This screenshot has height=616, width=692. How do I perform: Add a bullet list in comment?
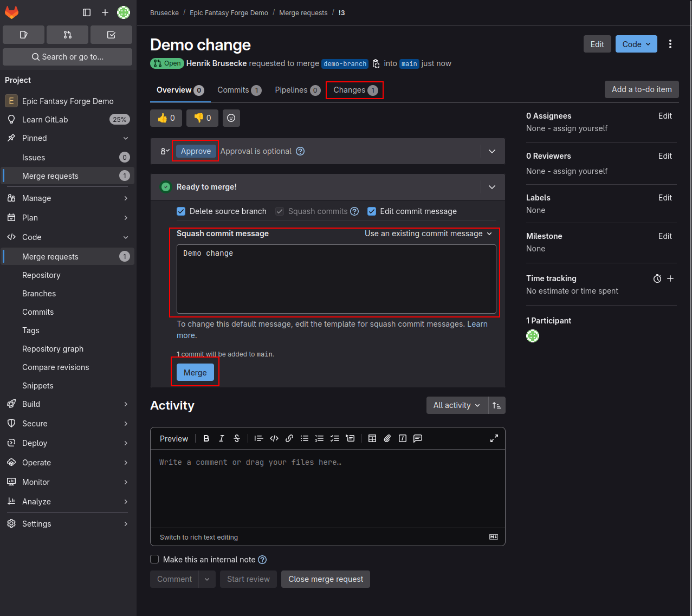(x=305, y=438)
